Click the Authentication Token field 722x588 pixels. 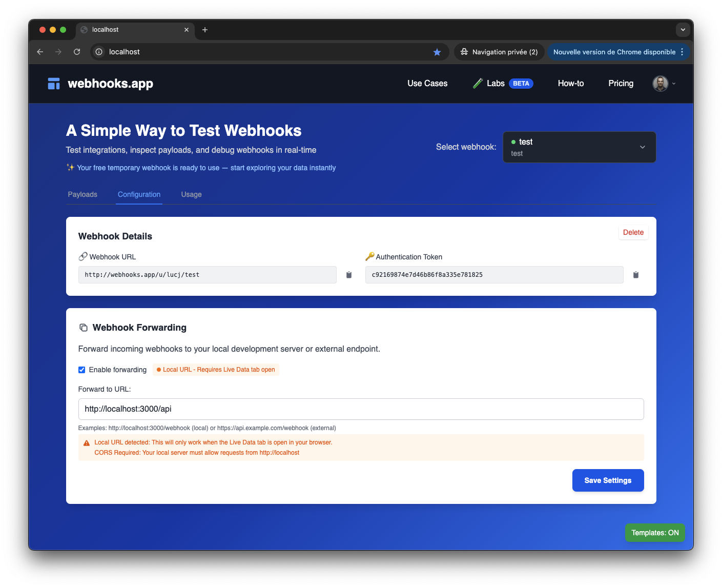coord(494,275)
